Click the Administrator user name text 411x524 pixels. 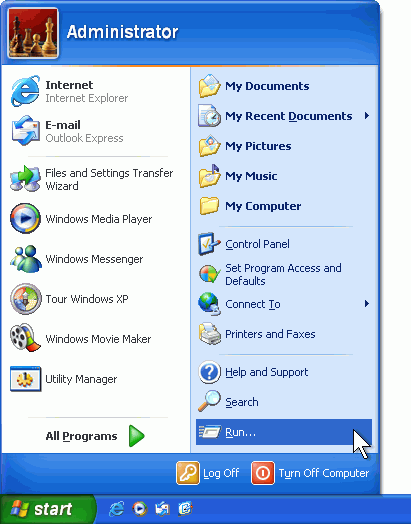coord(122,32)
